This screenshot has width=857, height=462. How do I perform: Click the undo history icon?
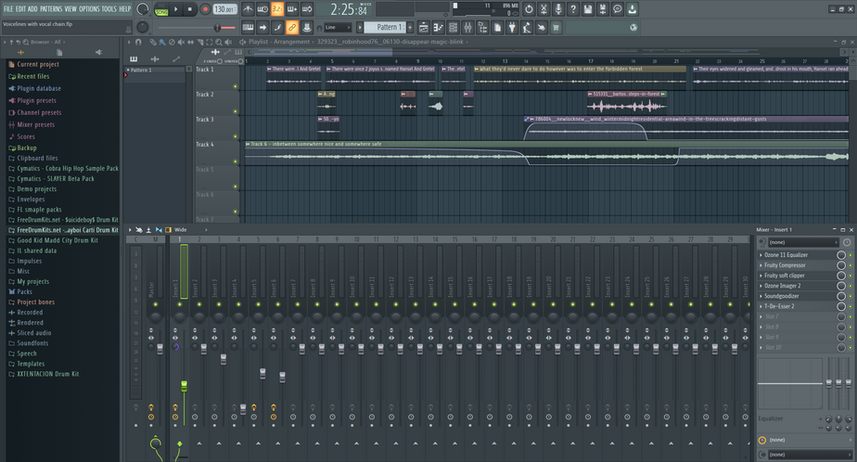(x=529, y=9)
